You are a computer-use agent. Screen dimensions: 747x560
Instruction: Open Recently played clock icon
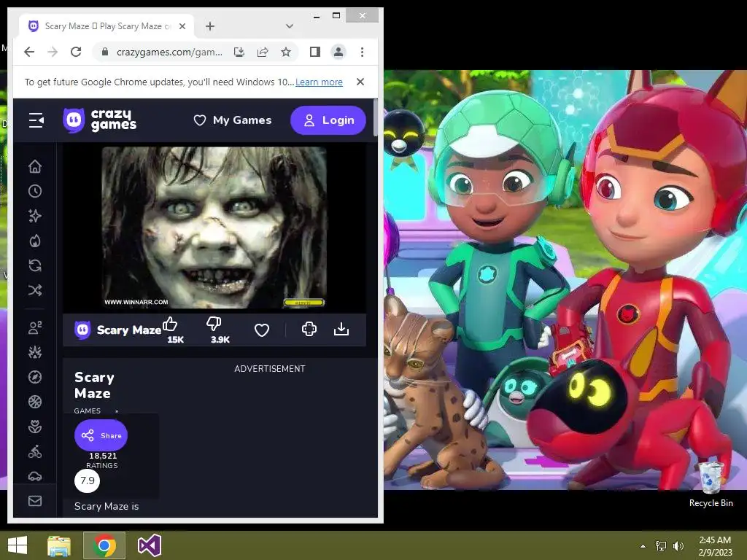click(x=35, y=192)
